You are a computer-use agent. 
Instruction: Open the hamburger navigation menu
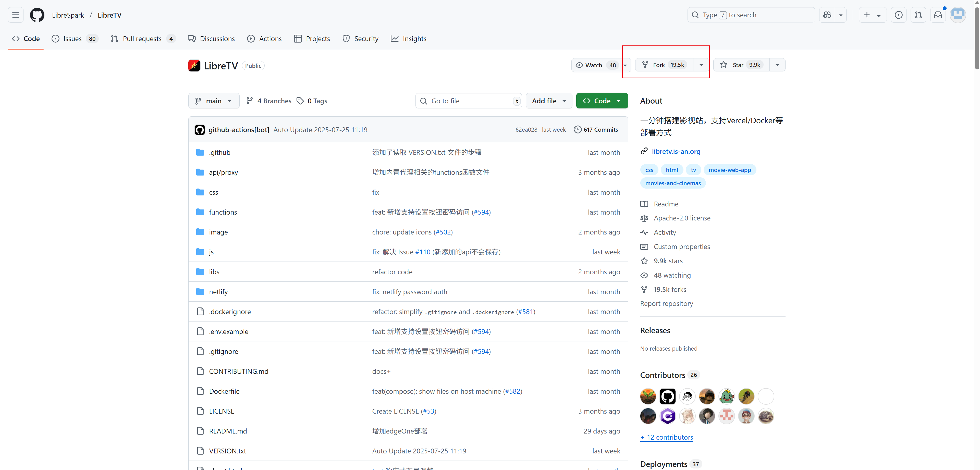click(16, 15)
